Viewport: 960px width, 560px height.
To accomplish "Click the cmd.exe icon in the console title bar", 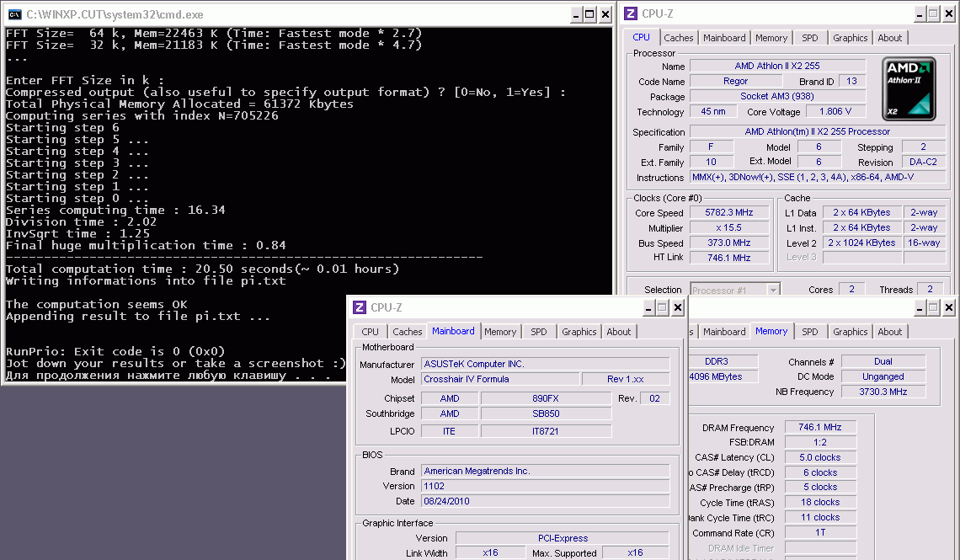I will pyautogui.click(x=14, y=14).
